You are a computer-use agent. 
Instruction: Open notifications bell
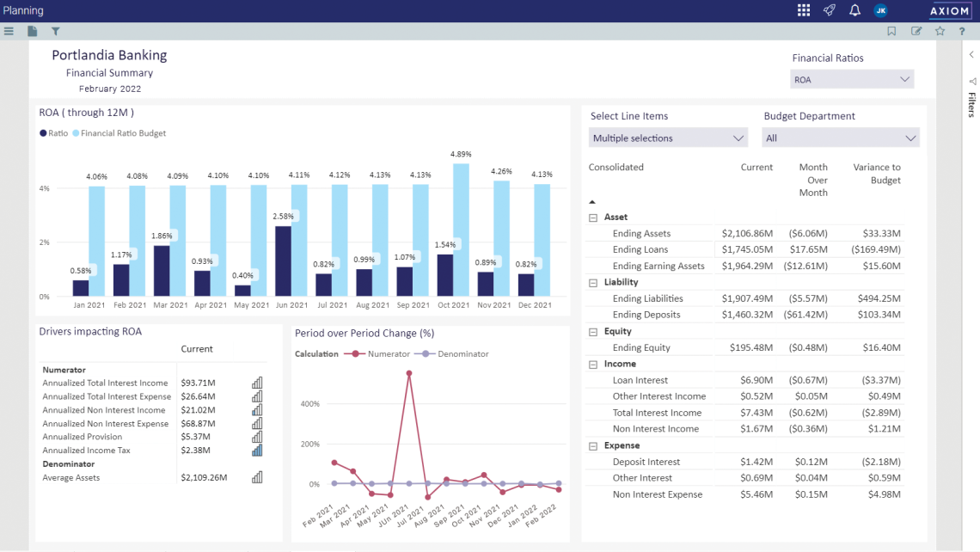pos(855,10)
